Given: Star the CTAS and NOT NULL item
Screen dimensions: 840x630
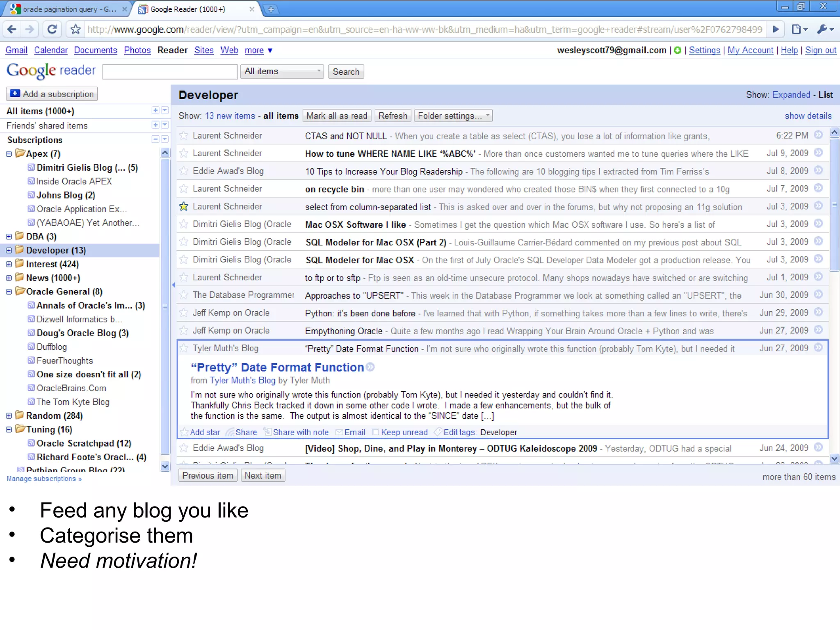Looking at the screenshot, I should click(x=184, y=135).
